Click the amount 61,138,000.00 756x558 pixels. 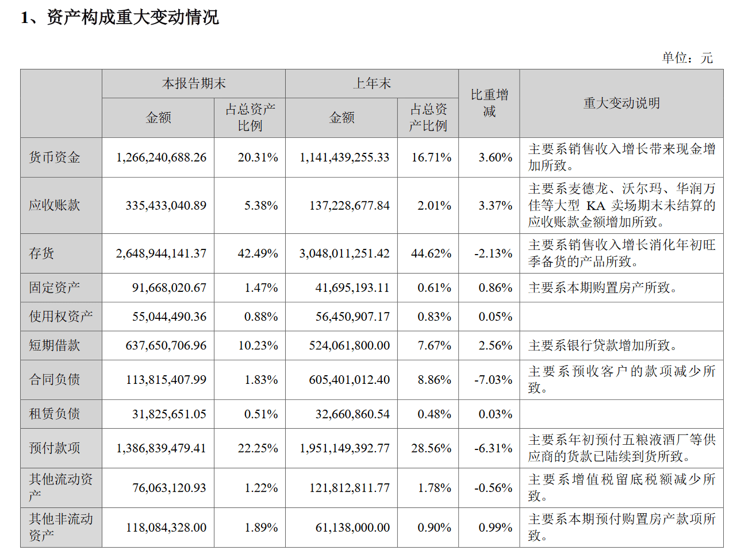pyautogui.click(x=352, y=528)
